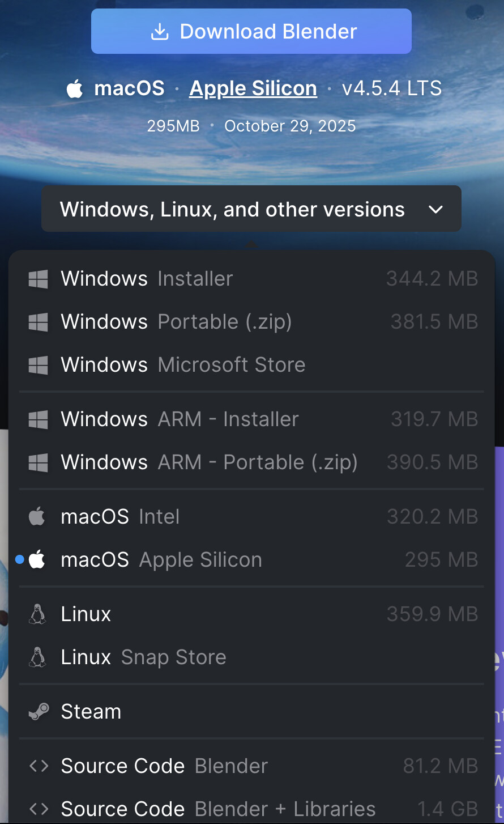
Task: Select the macOS Apple Silicon option
Action: [x=161, y=560]
